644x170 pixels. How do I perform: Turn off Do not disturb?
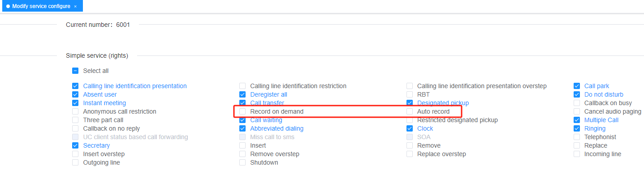click(577, 94)
